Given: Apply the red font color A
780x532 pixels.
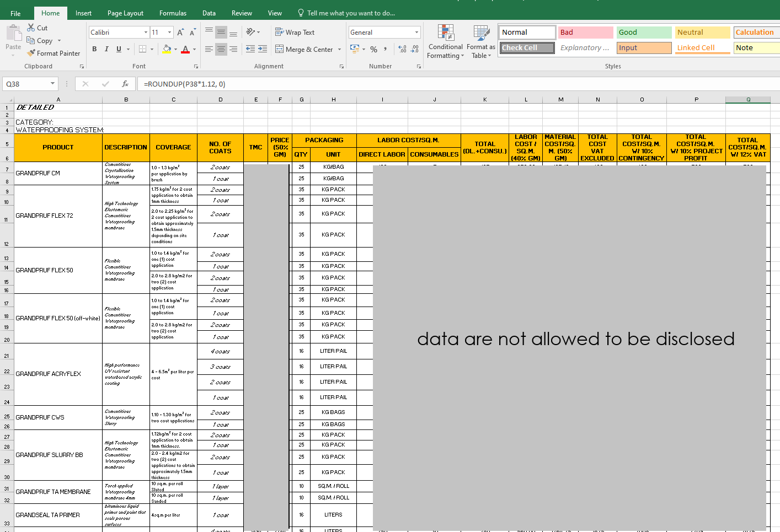Looking at the screenshot, I should pos(185,49).
